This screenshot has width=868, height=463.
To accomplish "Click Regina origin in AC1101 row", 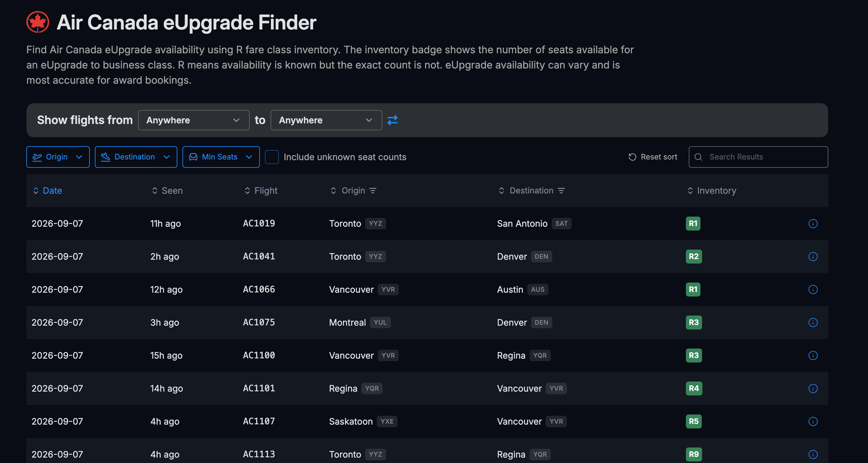I will tap(343, 389).
